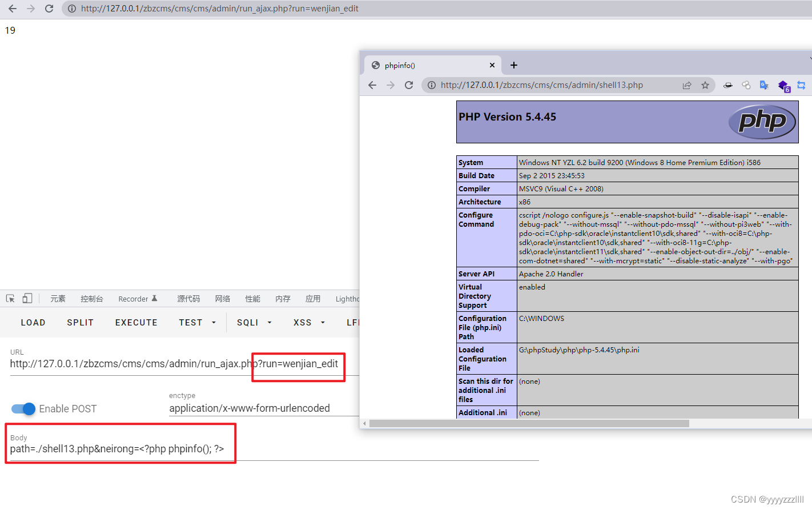The width and height of the screenshot is (812, 510).
Task: Click the loaded php.ini path 'G:\phpStudy\php\php-5.4.45\php.ini'
Action: tap(579, 350)
